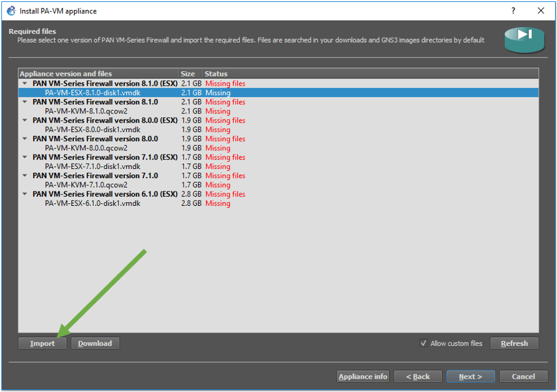This screenshot has height=392, width=557.
Task: Collapse PAN VM-Series Firewall version 8.1.0 (ESX)
Action: click(24, 83)
